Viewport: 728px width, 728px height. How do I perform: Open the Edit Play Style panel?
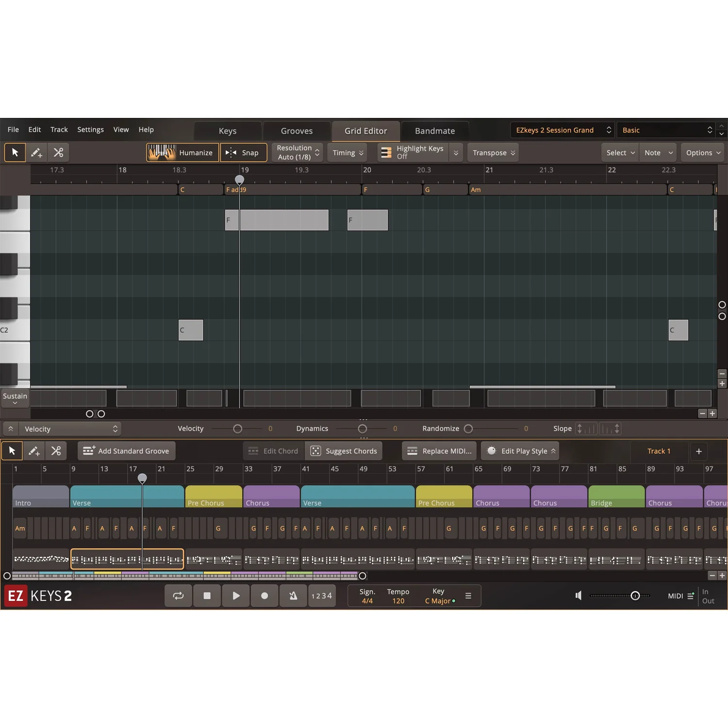(520, 451)
